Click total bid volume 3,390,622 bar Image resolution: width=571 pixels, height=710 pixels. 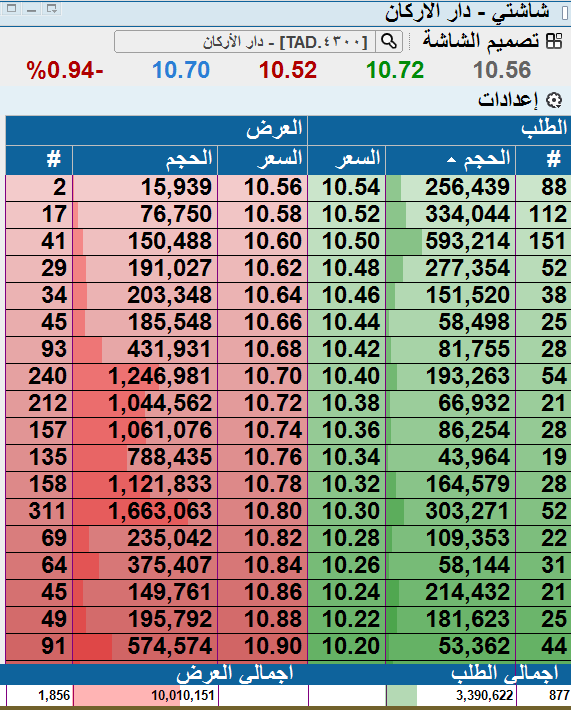tap(451, 696)
